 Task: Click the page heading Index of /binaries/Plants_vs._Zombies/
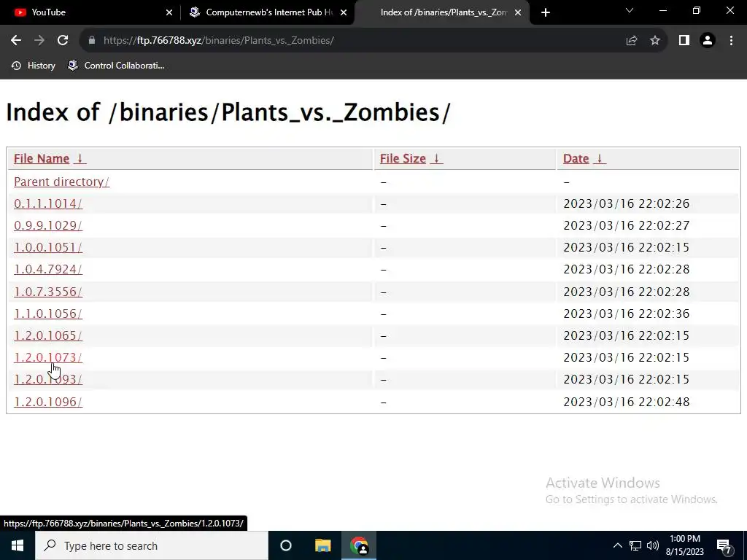(228, 113)
